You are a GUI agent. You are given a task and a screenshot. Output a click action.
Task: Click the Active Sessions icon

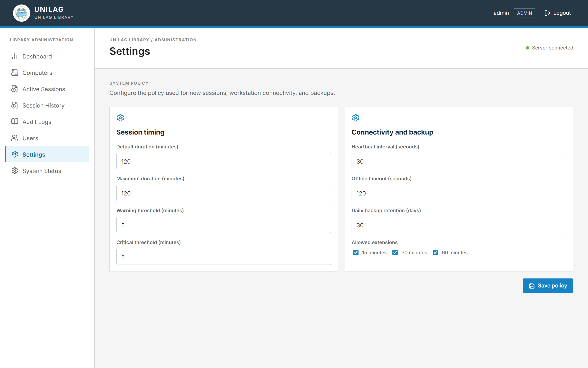14,89
